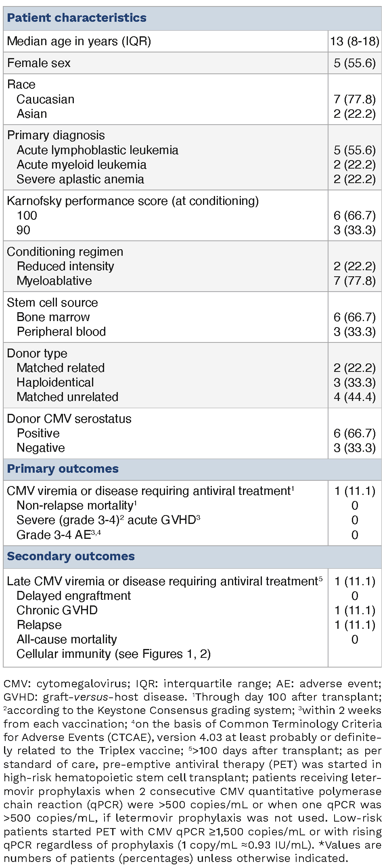Select the "Severe aplastic anemia" row text

[80, 179]
